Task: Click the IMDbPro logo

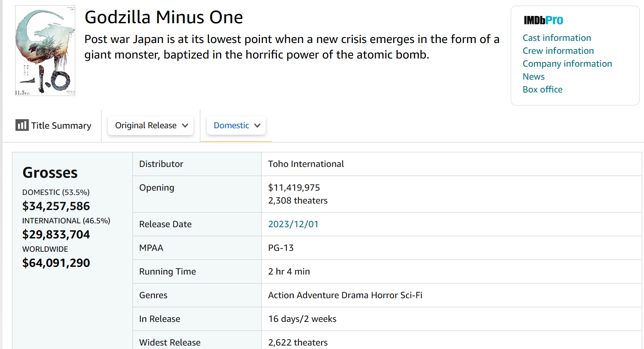Action: [x=543, y=20]
